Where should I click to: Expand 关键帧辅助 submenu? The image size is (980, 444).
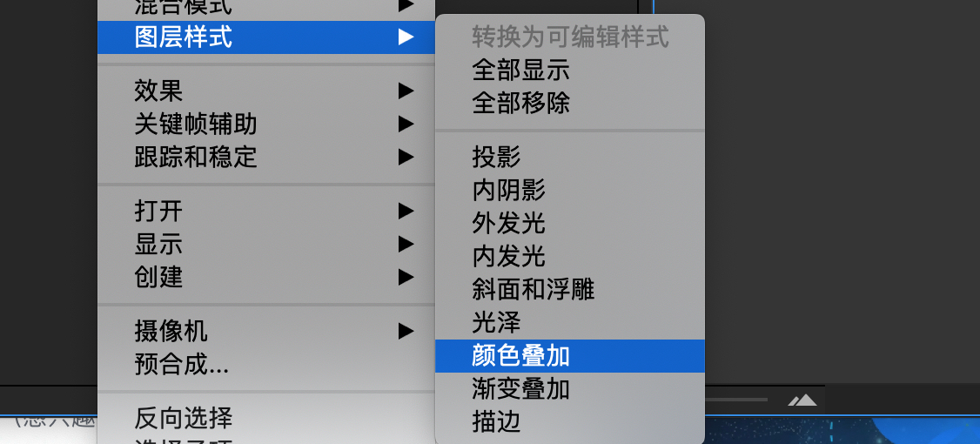(x=406, y=124)
